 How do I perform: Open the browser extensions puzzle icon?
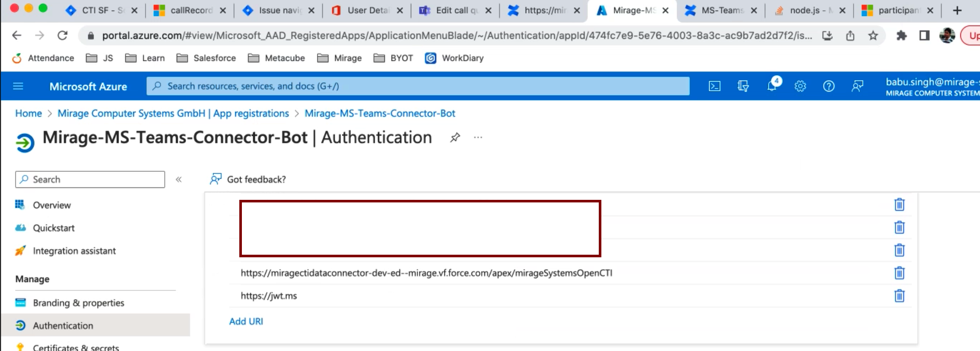pos(902,35)
